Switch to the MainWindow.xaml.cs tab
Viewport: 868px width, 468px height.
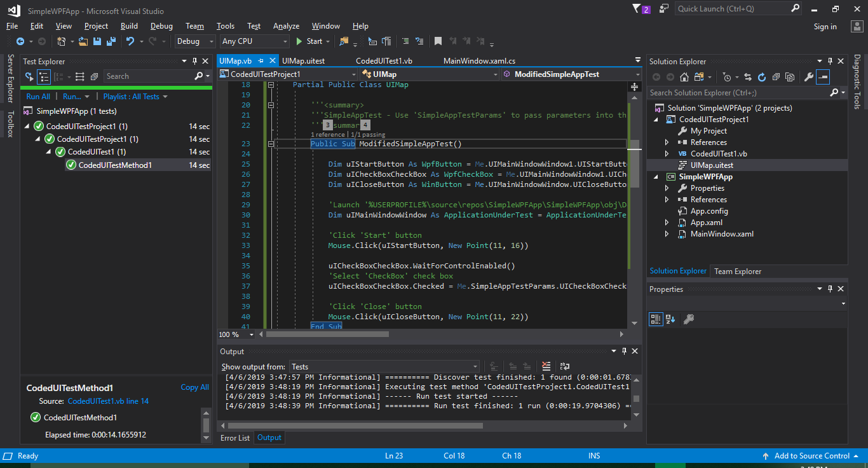479,61
